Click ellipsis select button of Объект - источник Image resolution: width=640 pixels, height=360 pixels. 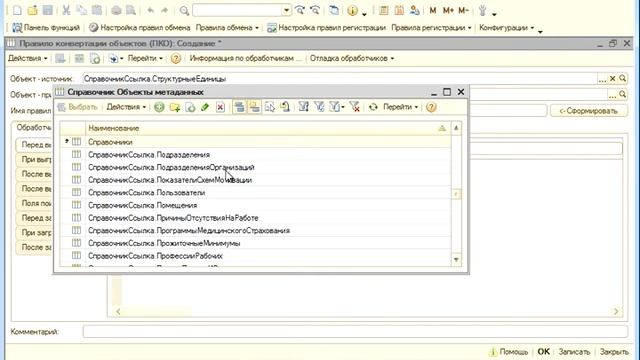click(x=602, y=79)
